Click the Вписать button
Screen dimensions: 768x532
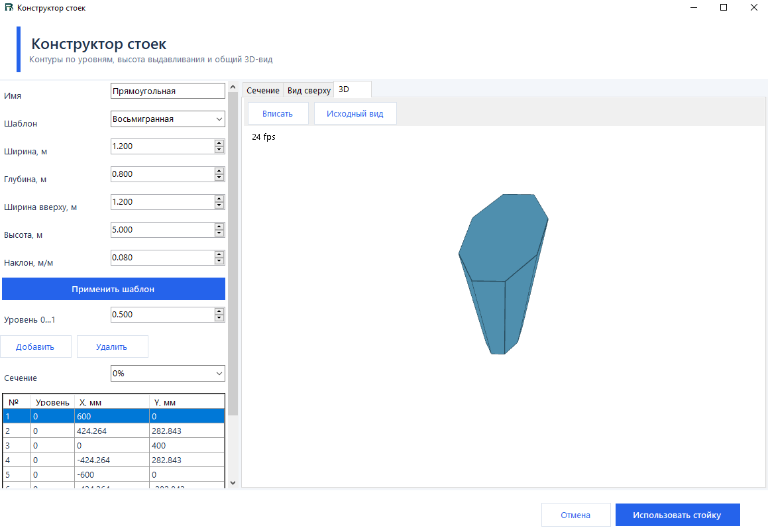tap(278, 114)
